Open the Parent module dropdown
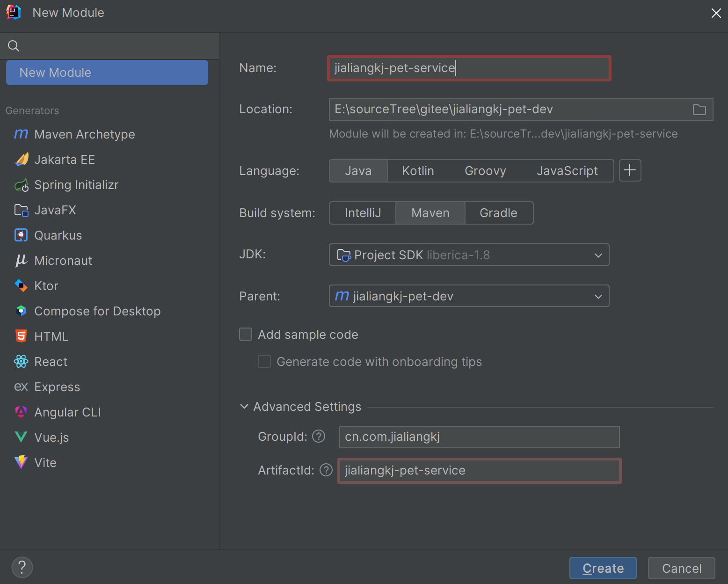Image resolution: width=728 pixels, height=584 pixels. point(469,296)
